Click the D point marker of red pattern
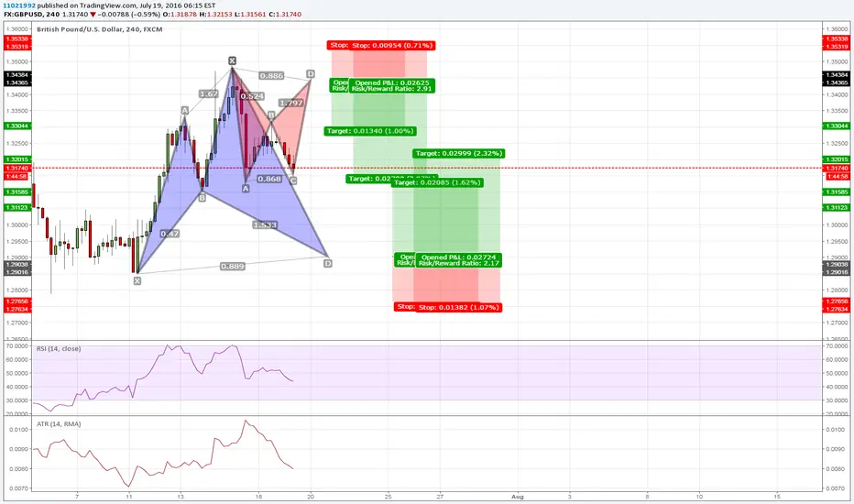 click(311, 74)
